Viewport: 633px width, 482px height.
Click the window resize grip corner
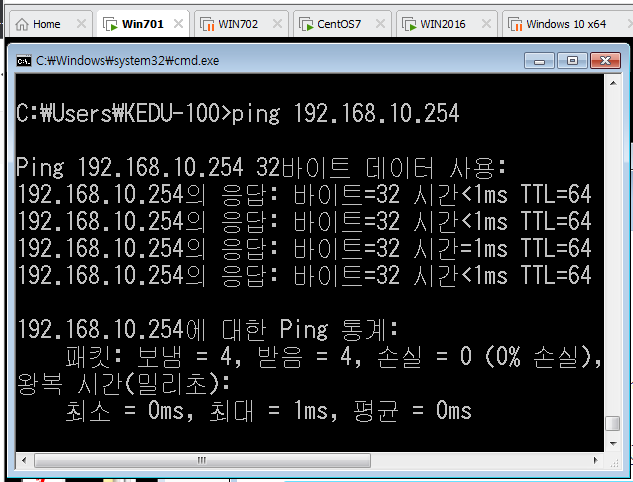[x=614, y=463]
